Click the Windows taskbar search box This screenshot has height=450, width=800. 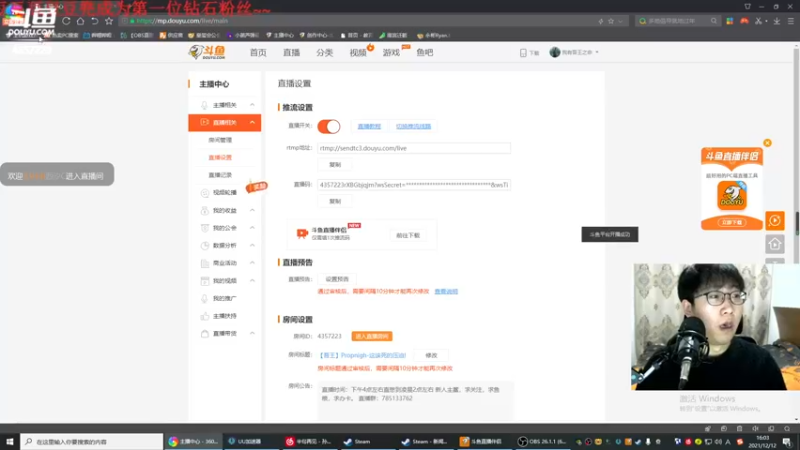pos(92,441)
